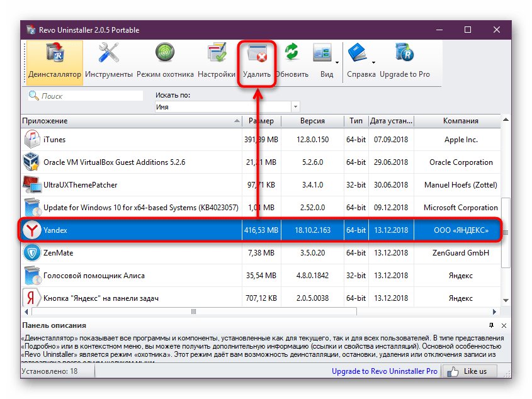
Task: Expand the Справка dropdown arrow
Action: (x=373, y=62)
